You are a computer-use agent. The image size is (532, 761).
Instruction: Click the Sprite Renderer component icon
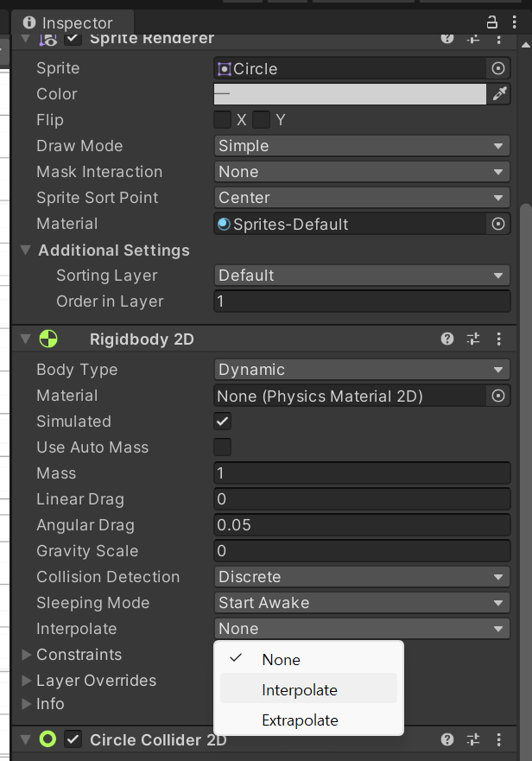pos(48,39)
